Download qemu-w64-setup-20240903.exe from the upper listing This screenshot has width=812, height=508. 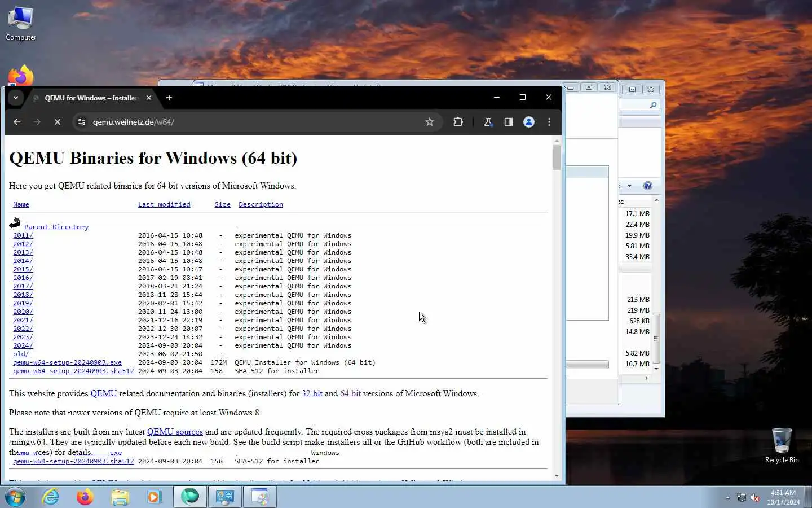(x=67, y=362)
